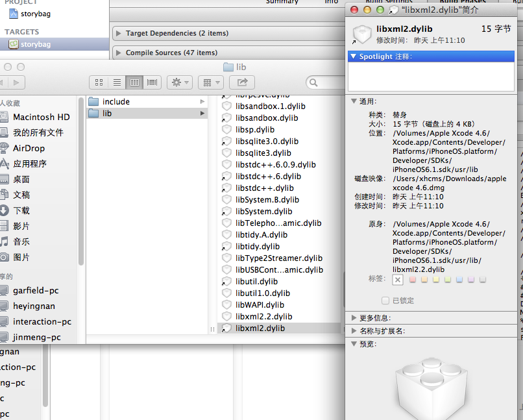Switch Finder to list view
Viewport: 523px width, 420px height.
(x=117, y=82)
